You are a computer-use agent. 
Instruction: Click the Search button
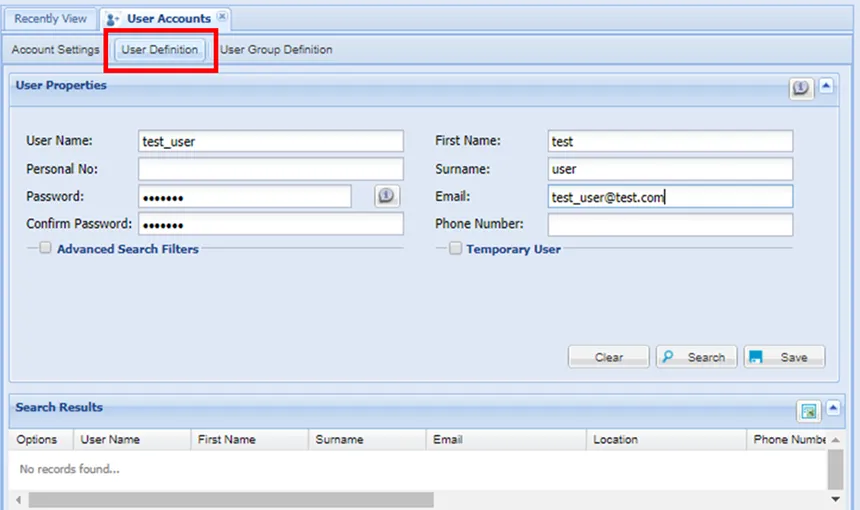697,357
